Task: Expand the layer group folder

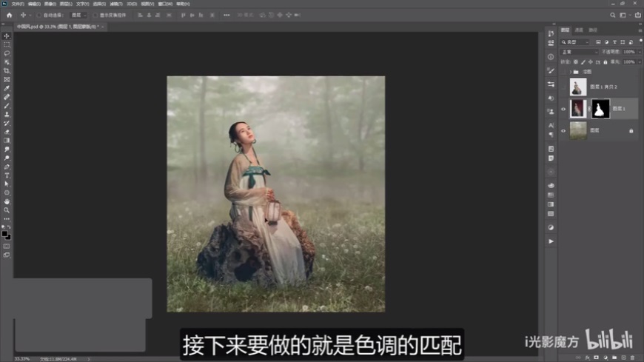Action: pyautogui.click(x=571, y=72)
